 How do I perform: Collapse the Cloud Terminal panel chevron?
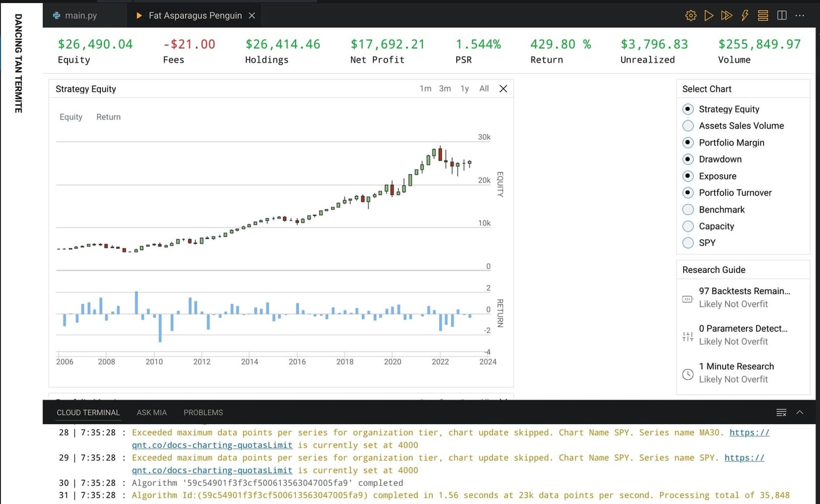(799, 412)
